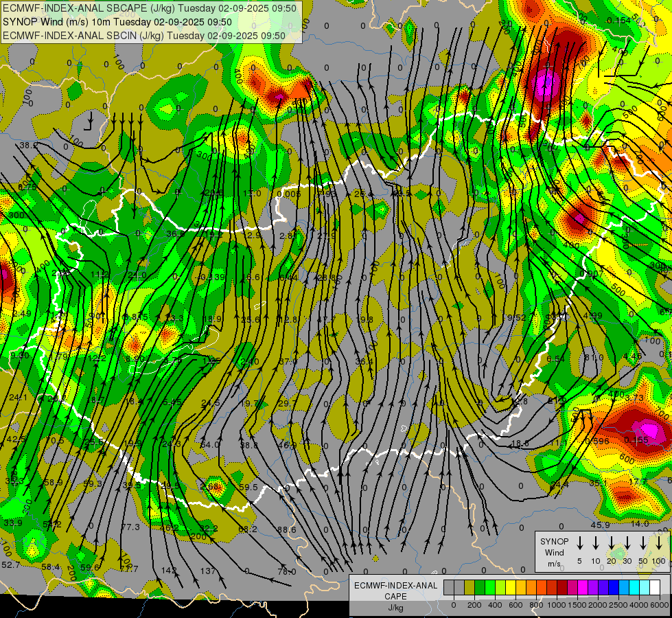Image resolution: width=672 pixels, height=618 pixels.
Task: Click the '0.596' value on the map
Action: coord(597,441)
